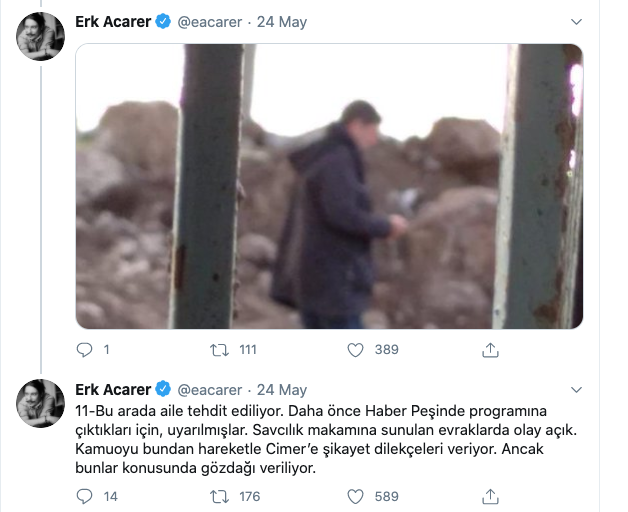Reply to the tweet with the photo
628x512 pixels.
tap(84, 350)
